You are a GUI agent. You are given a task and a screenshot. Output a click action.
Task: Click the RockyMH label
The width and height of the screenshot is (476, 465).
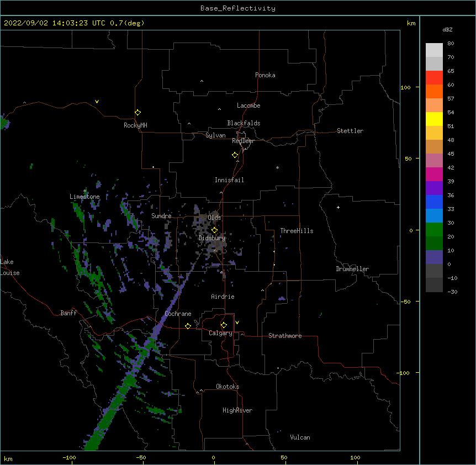(x=135, y=125)
